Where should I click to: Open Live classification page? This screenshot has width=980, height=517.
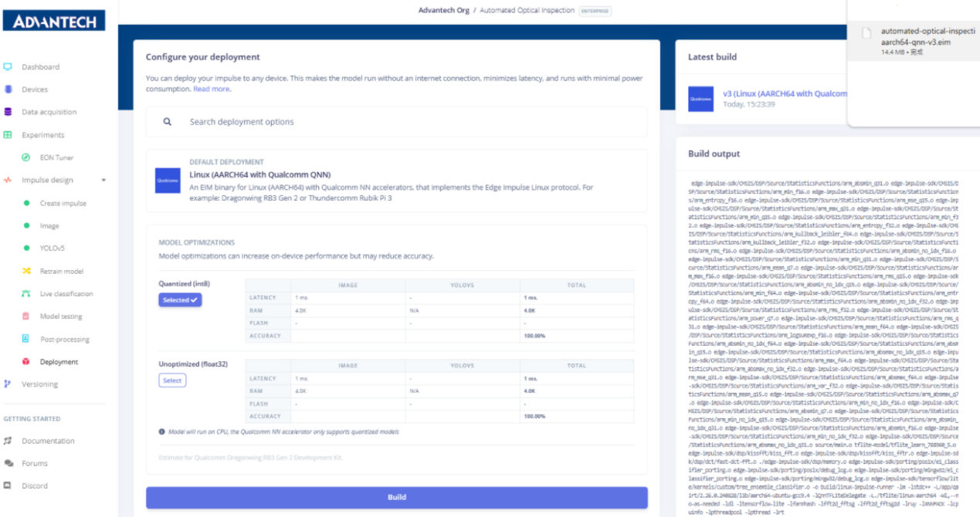click(x=66, y=294)
